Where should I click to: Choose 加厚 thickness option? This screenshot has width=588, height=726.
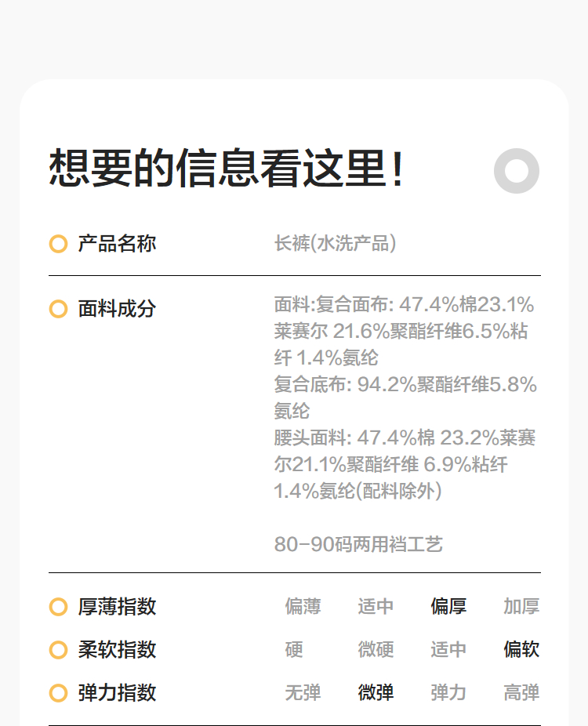click(x=521, y=607)
